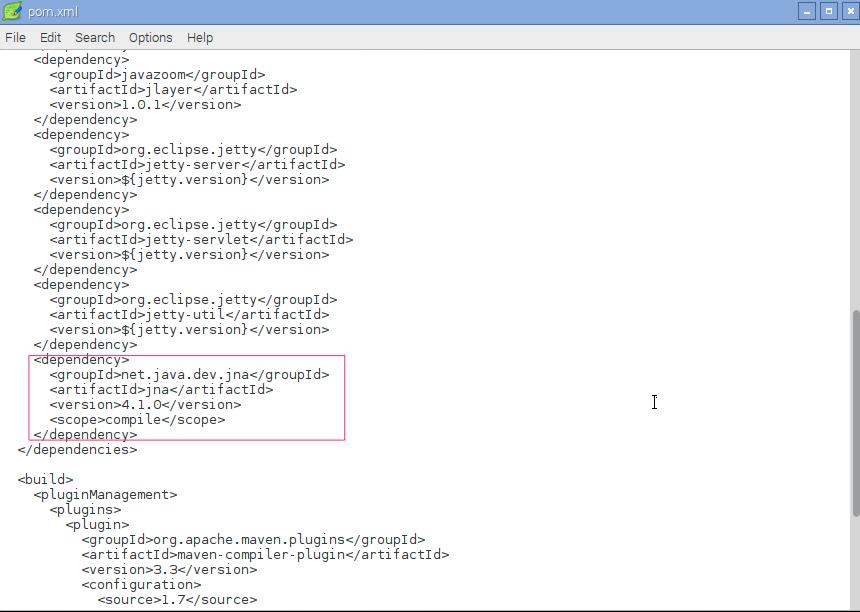860x612 pixels.
Task: Click the javazoom groupId line
Action: tap(157, 75)
